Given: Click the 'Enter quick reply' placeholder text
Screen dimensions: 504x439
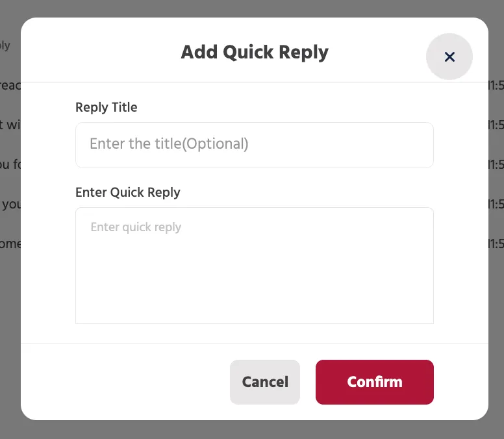Looking at the screenshot, I should coord(136,227).
